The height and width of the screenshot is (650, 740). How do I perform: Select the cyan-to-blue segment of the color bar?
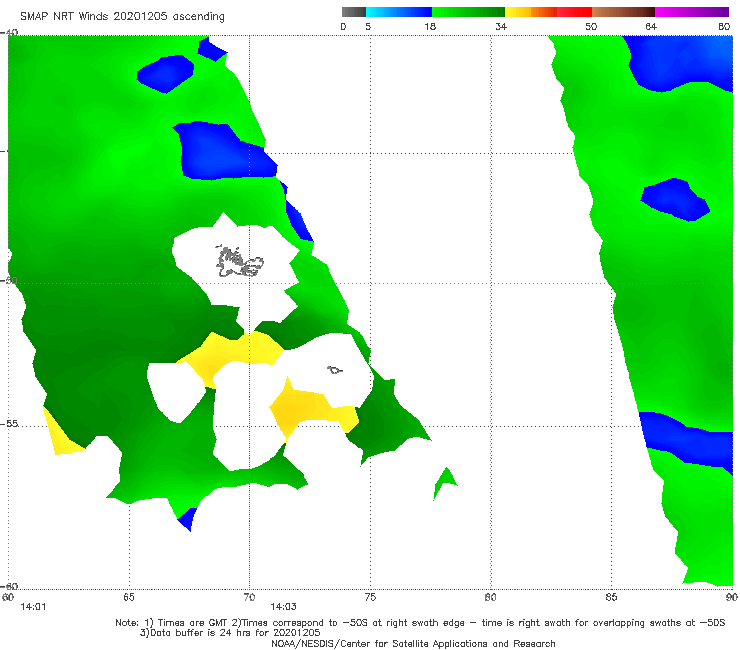pyautogui.click(x=399, y=12)
